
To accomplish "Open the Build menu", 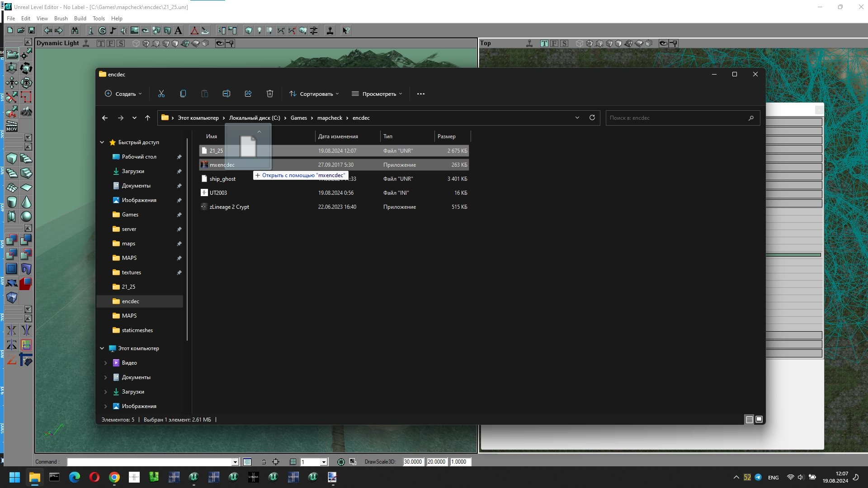I will click(x=80, y=19).
